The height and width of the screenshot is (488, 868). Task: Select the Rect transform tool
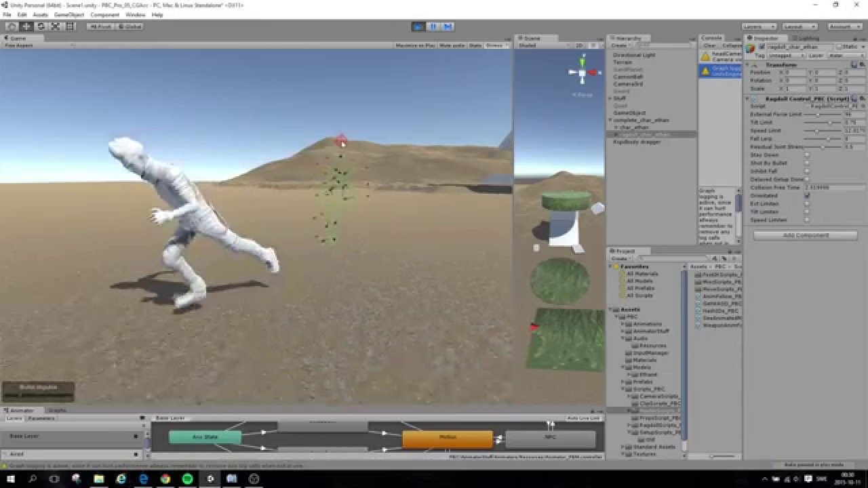(68, 26)
